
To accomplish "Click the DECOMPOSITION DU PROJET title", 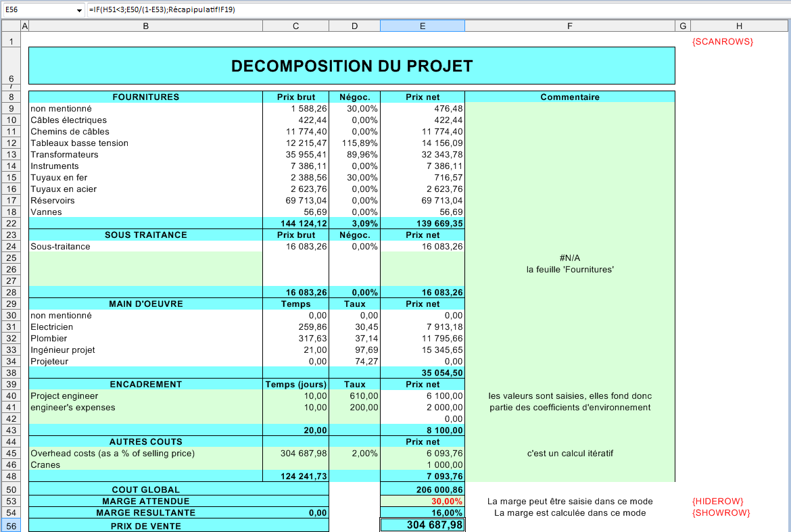I will pyautogui.click(x=352, y=66).
